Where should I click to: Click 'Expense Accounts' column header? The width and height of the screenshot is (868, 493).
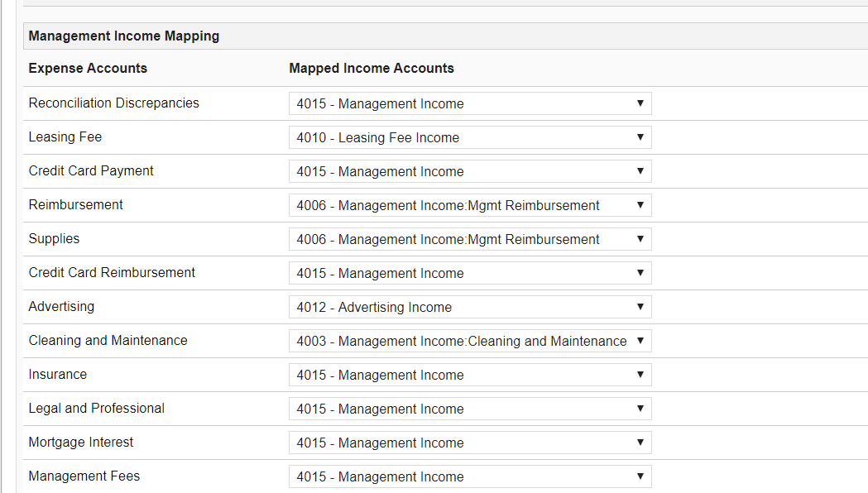click(88, 68)
